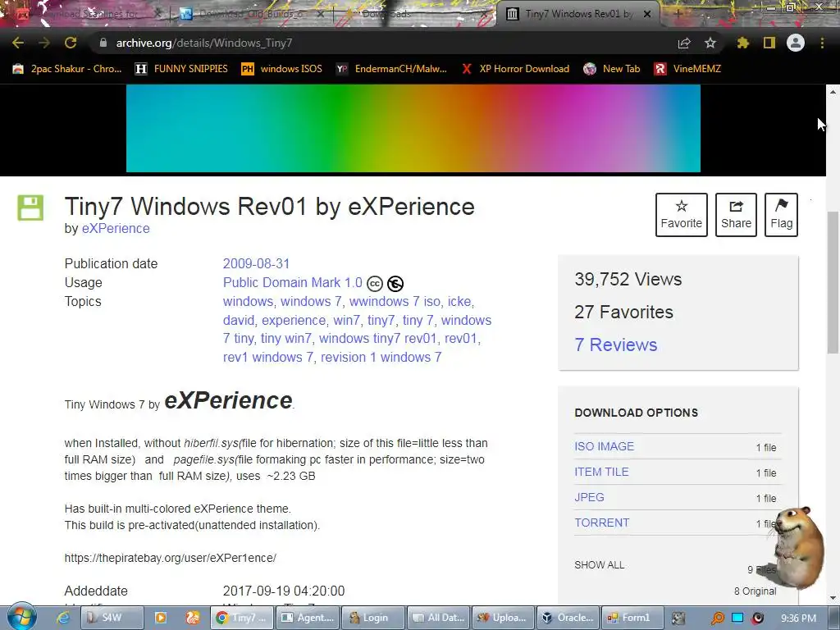Open the 7 Reviews link
840x630 pixels.
615,345
